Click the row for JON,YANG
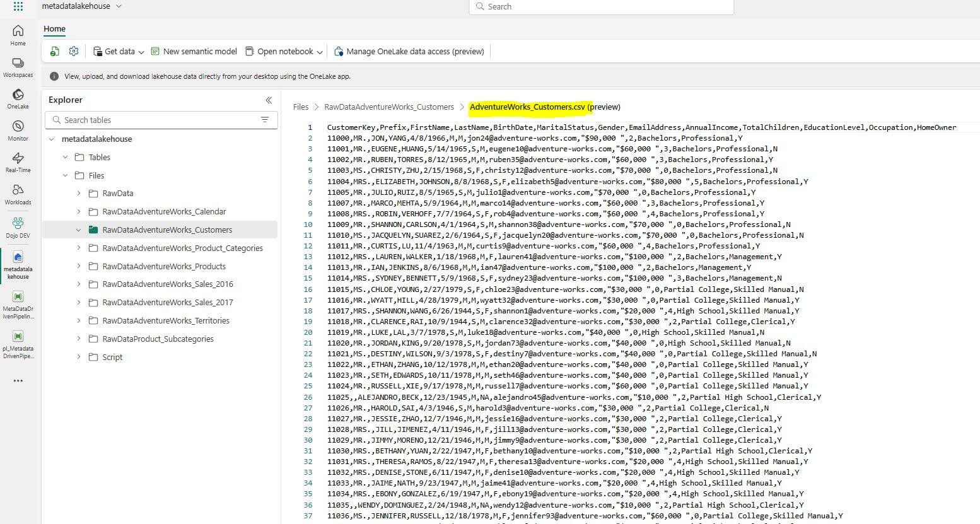This screenshot has width=980, height=524. coord(535,138)
